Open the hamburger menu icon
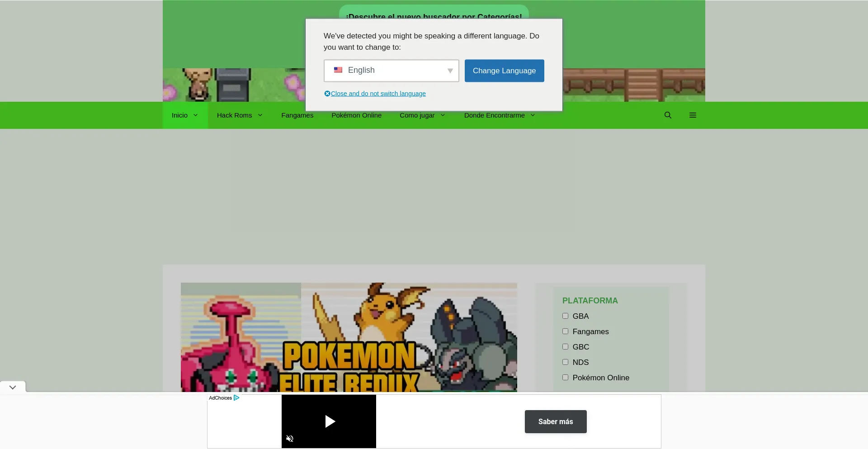The width and height of the screenshot is (868, 449). [693, 115]
